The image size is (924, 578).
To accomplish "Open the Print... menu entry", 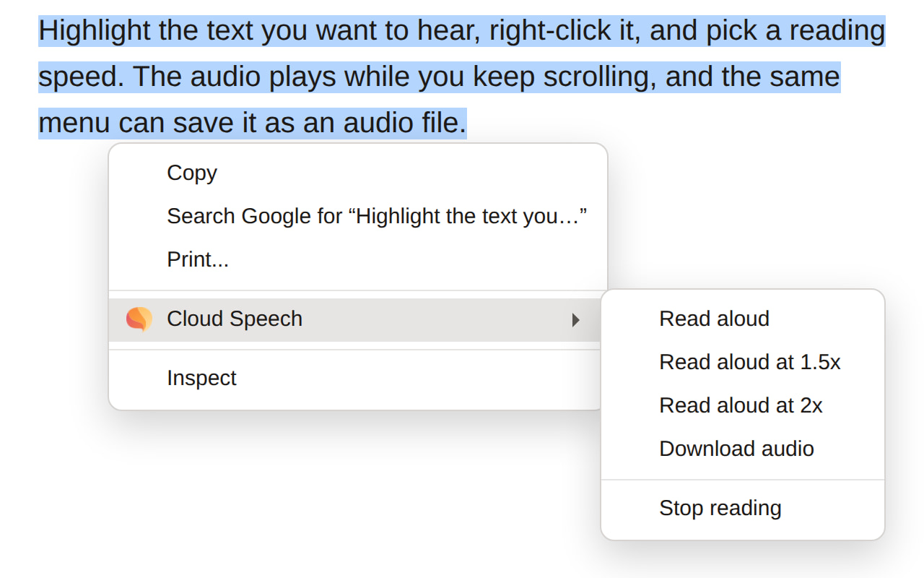I will 358,259.
